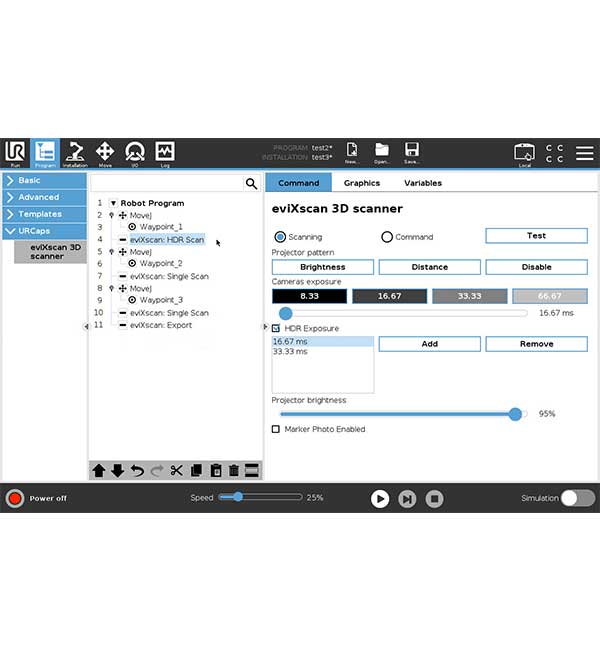Open the hamburger menu
Viewport: 600px width, 650px height.
tap(584, 153)
